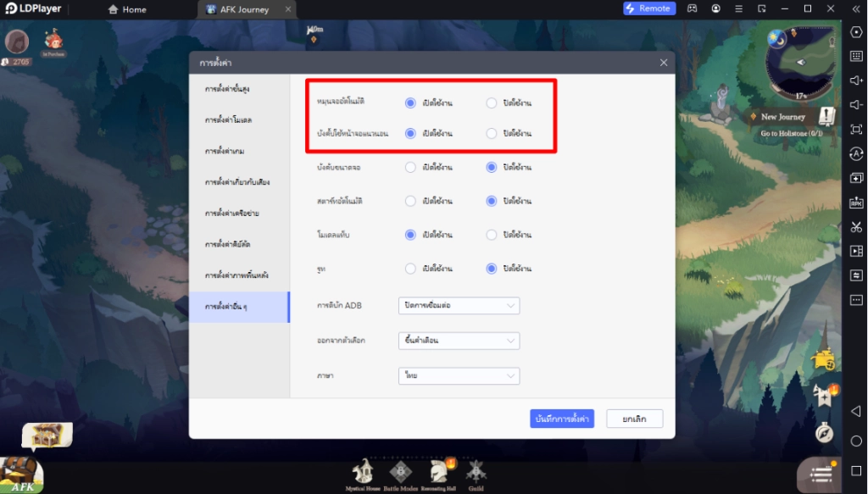Viewport: 868px width, 494px height.
Task: Click the volume down speaker icon
Action: [x=856, y=104]
